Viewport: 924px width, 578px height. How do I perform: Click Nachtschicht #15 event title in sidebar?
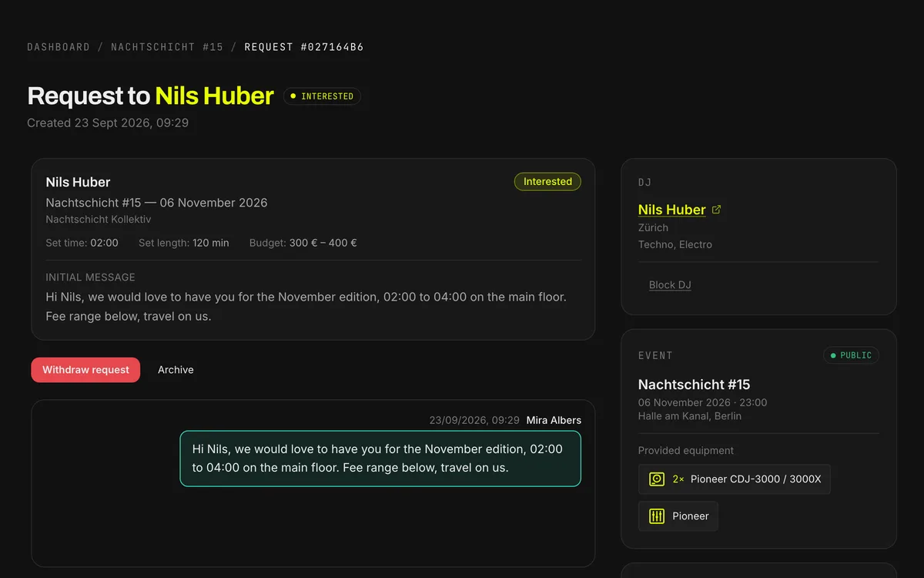pyautogui.click(x=694, y=385)
